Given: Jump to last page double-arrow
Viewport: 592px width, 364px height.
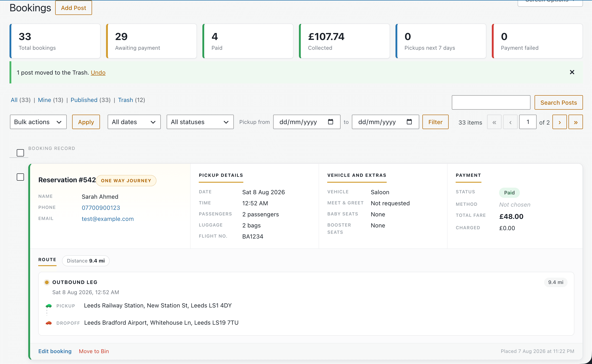Looking at the screenshot, I should click(576, 122).
